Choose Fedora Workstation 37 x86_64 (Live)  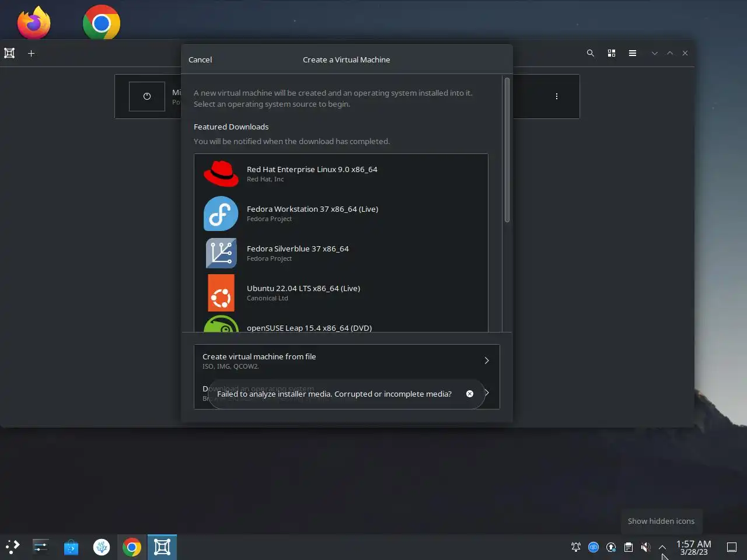click(341, 213)
